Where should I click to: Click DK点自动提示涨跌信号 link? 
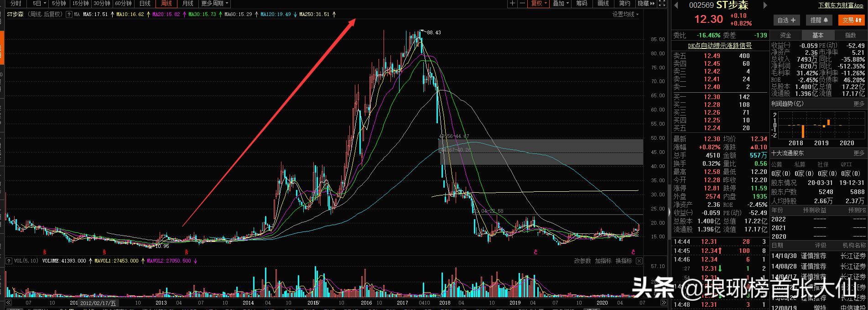pyautogui.click(x=720, y=46)
